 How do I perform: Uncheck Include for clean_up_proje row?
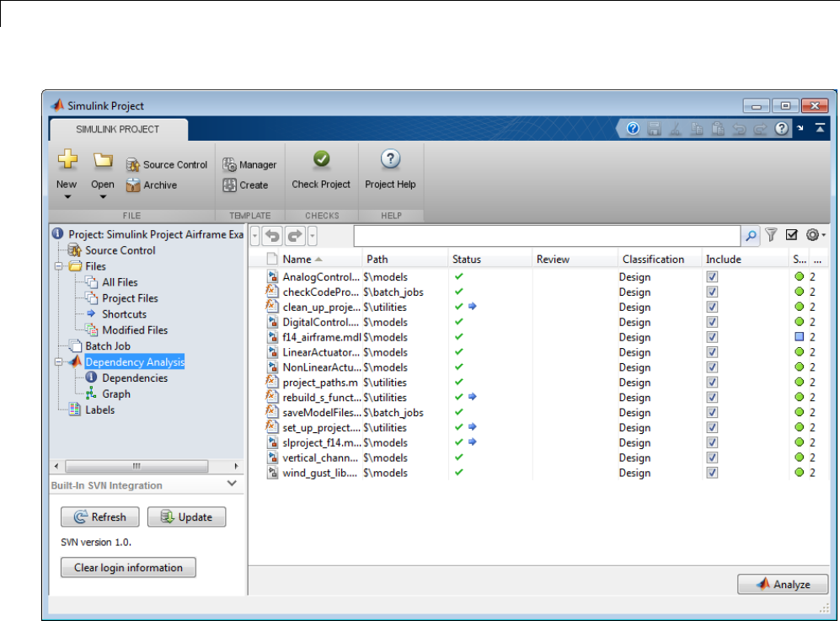[x=712, y=307]
